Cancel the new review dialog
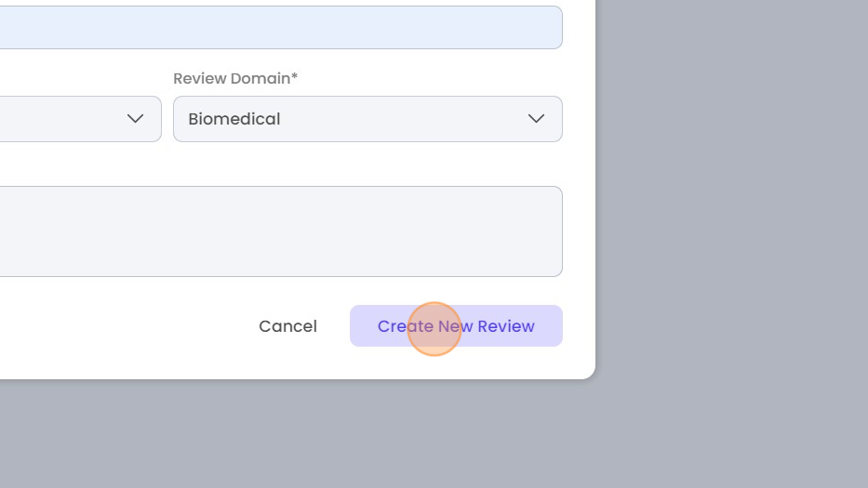The image size is (868, 488). click(x=287, y=326)
